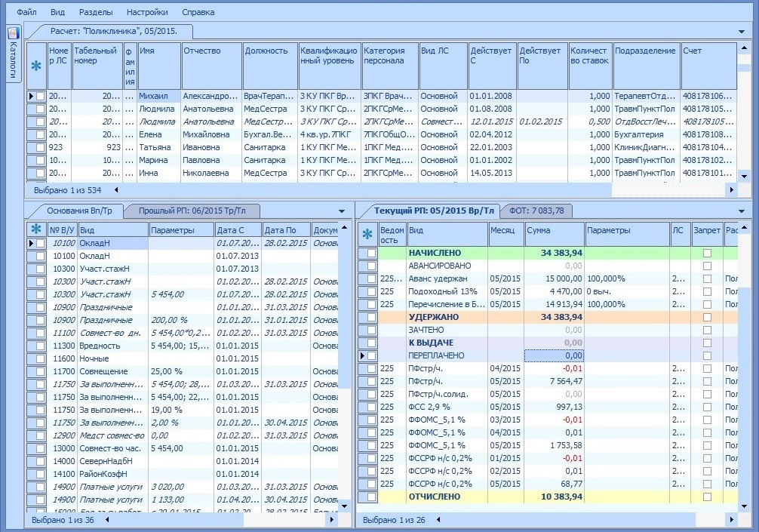This screenshot has height=532, width=759.
Task: Click the right arrow of the Основания grid horizontal scrollbar
Action: (331, 520)
